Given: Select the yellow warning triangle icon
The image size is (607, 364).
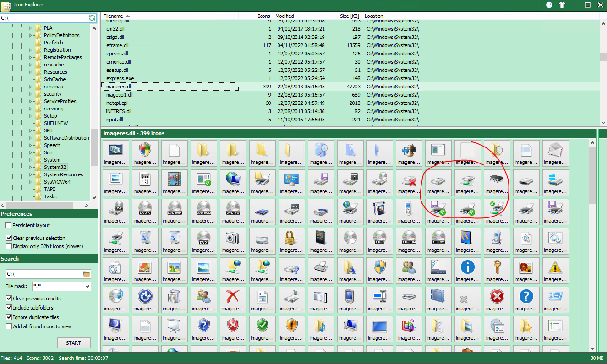Looking at the screenshot, I should [555, 271].
